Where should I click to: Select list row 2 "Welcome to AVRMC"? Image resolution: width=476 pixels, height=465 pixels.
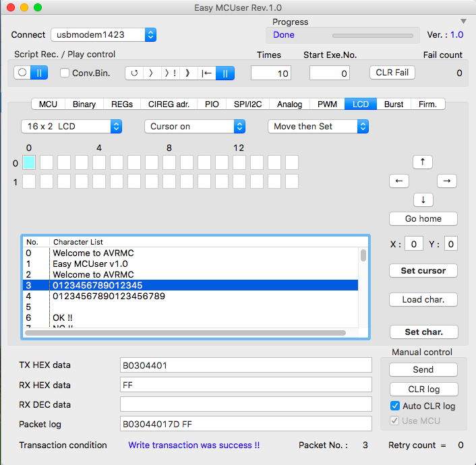[191, 274]
